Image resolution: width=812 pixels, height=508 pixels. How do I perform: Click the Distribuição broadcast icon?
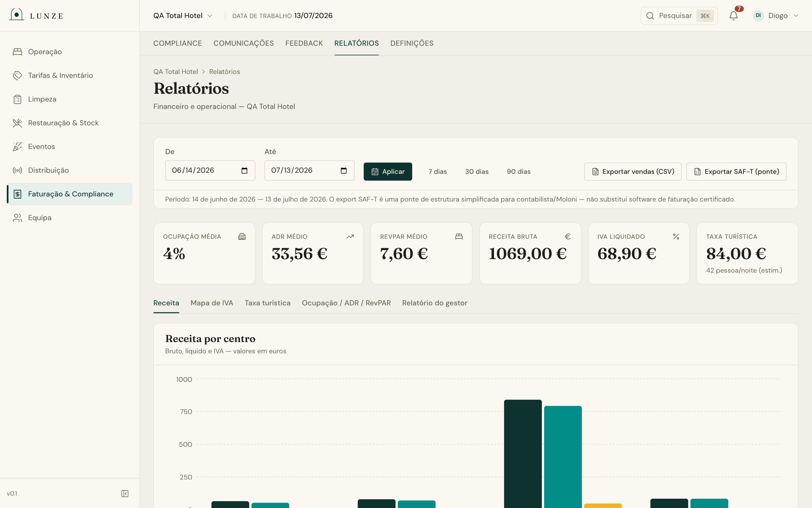(x=17, y=170)
